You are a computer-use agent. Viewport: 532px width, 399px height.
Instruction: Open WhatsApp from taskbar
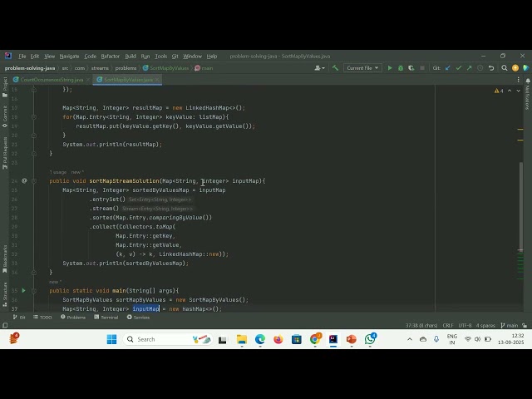pos(370,339)
